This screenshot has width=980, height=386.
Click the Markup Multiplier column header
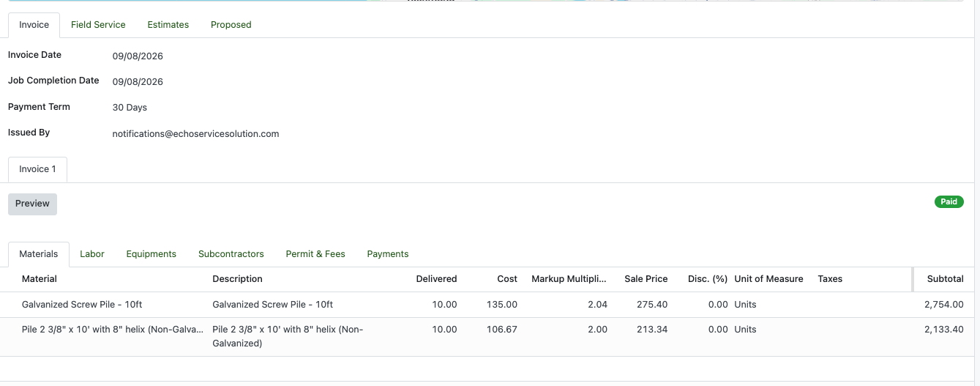pyautogui.click(x=569, y=279)
